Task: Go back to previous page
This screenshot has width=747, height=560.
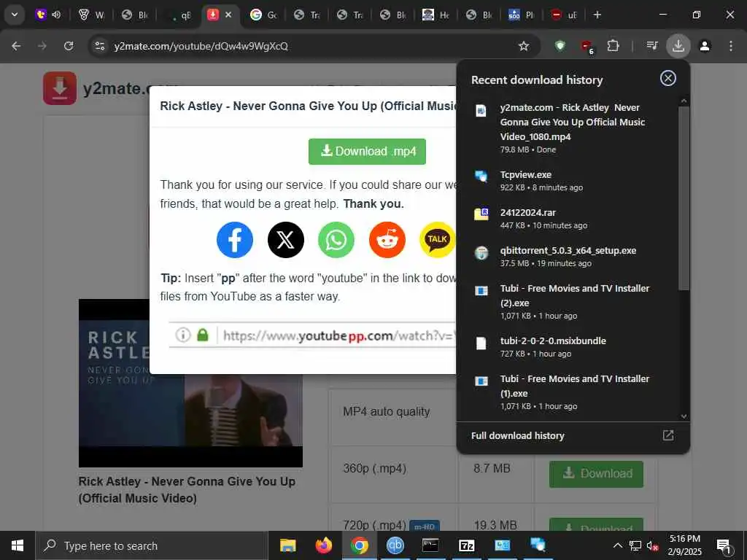Action: pos(16,46)
